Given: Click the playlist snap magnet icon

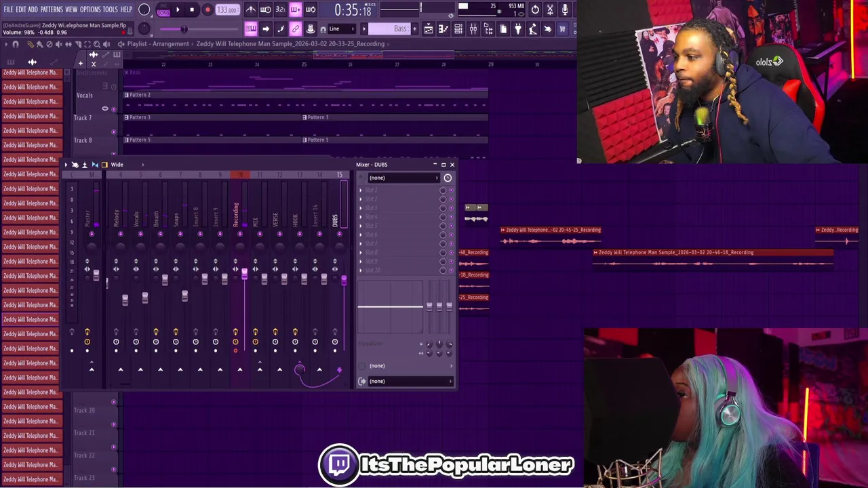Looking at the screenshot, I should pyautogui.click(x=16, y=44).
